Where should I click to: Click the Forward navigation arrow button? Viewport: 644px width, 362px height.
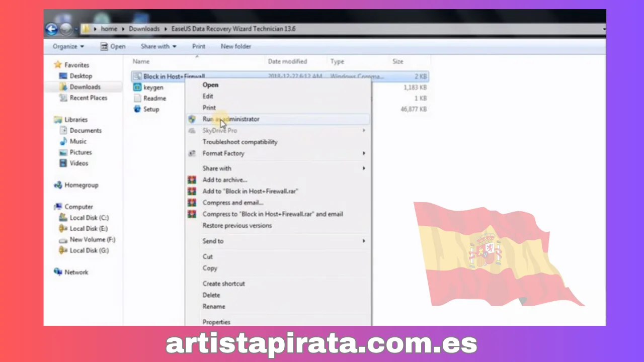pos(66,29)
